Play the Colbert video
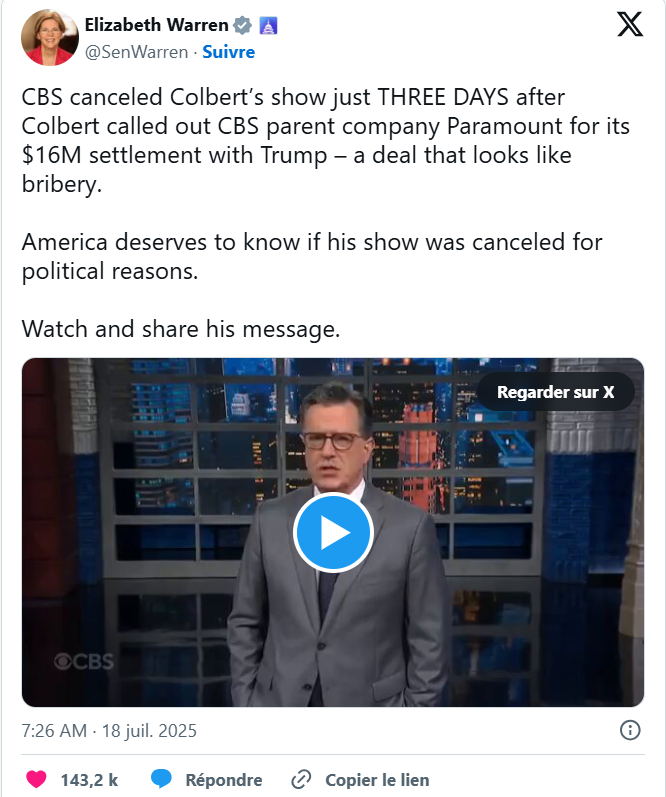 333,533
